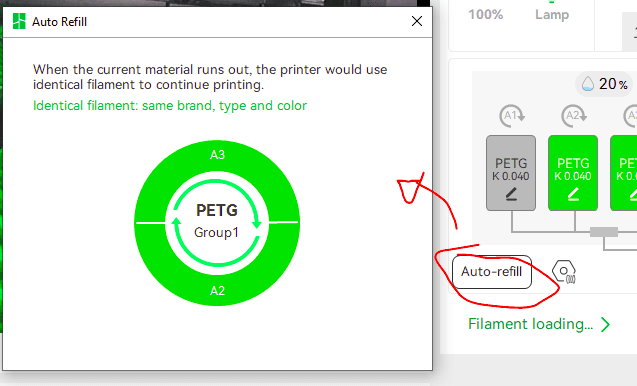Close the Auto Refill dialog
Screen dimensions: 637x386
click(x=417, y=21)
